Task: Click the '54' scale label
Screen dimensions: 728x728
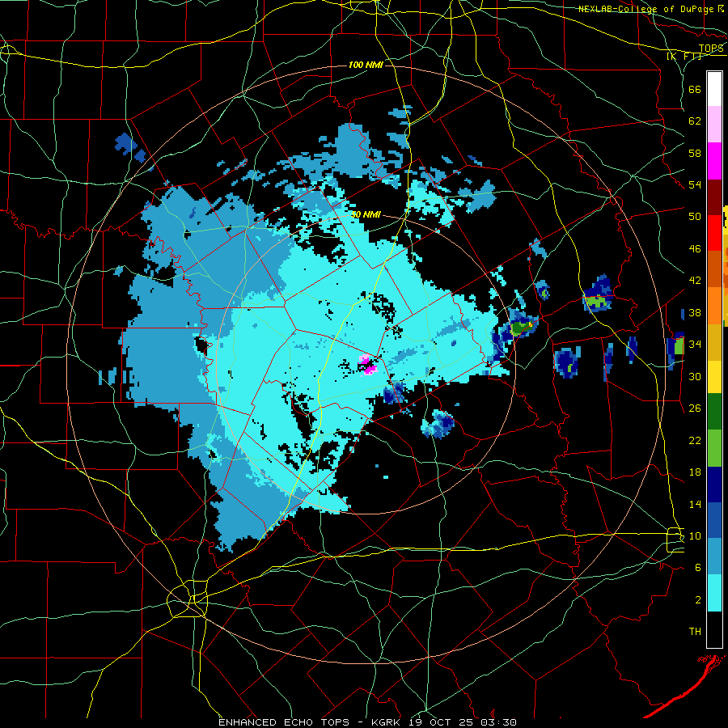Action: (x=695, y=184)
